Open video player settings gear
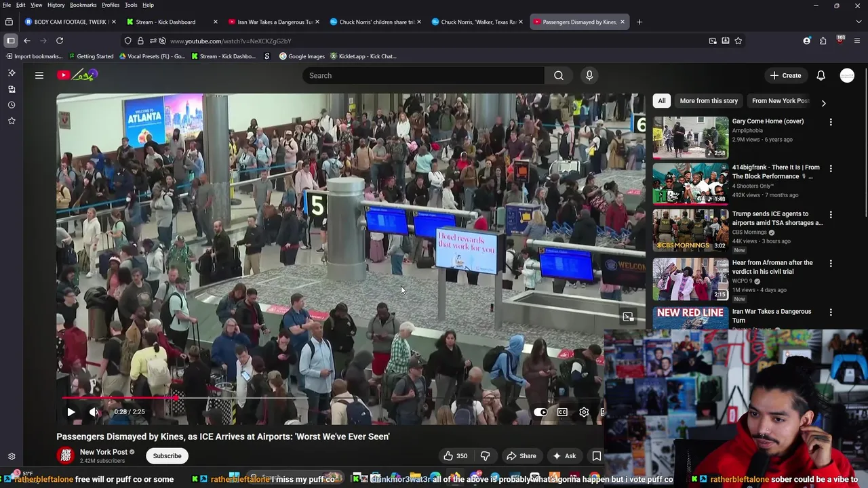The height and width of the screenshot is (488, 868). tap(584, 412)
